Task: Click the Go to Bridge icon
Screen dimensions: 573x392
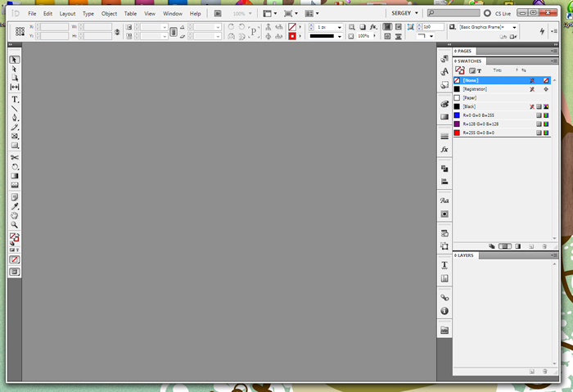Action: (219, 14)
